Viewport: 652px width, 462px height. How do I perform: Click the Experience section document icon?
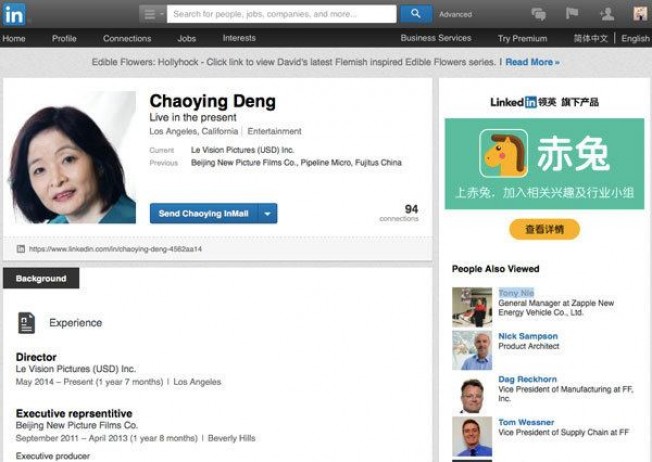pyautogui.click(x=26, y=323)
